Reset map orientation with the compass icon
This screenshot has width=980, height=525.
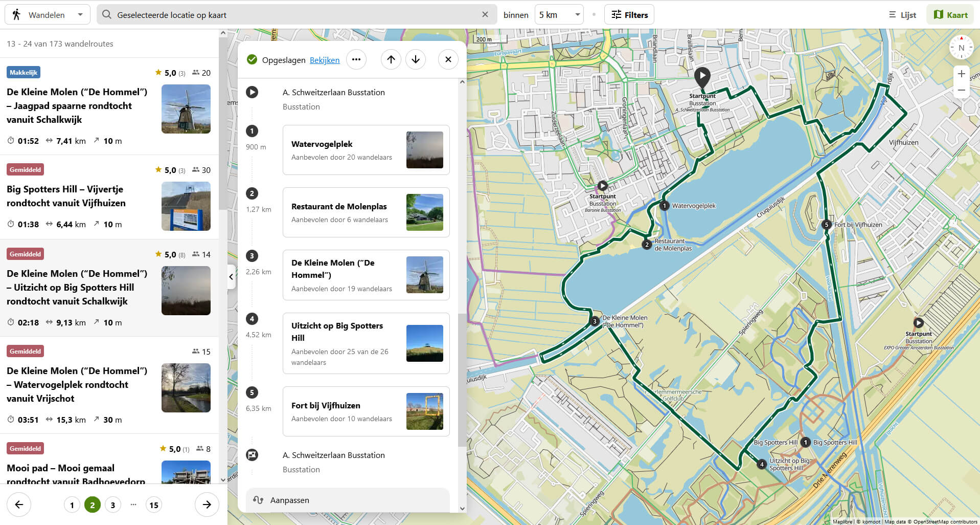(962, 47)
